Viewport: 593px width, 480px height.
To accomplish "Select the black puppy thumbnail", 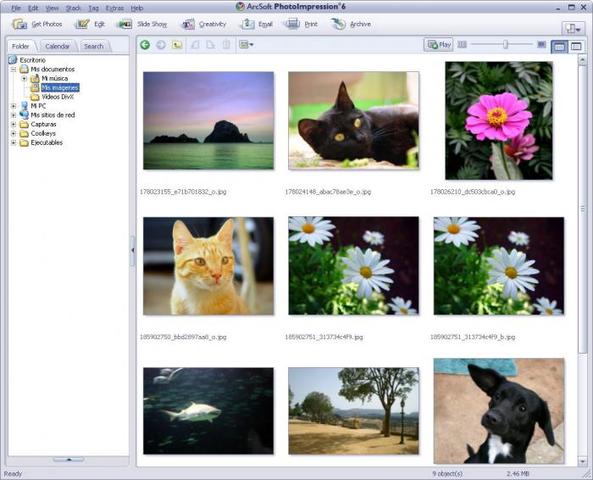I will coord(499,411).
